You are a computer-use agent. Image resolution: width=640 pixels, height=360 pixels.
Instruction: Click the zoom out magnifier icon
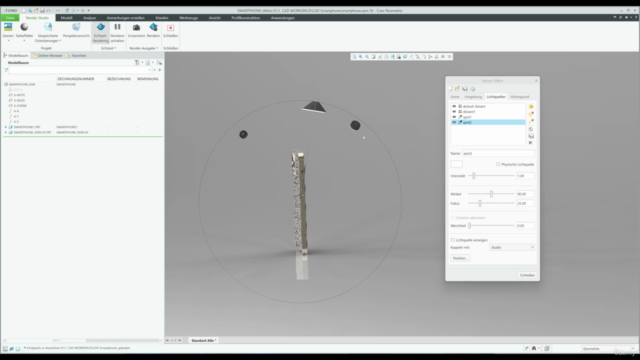click(367, 57)
